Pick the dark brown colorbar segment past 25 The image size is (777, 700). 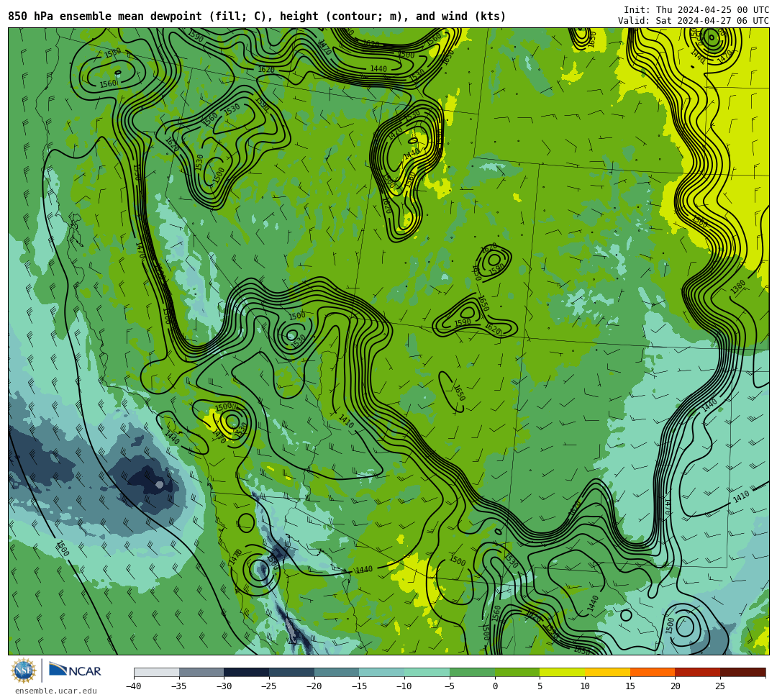point(742,672)
